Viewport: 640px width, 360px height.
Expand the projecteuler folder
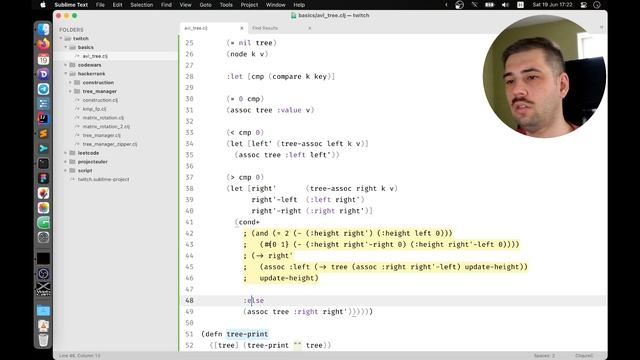click(x=66, y=162)
